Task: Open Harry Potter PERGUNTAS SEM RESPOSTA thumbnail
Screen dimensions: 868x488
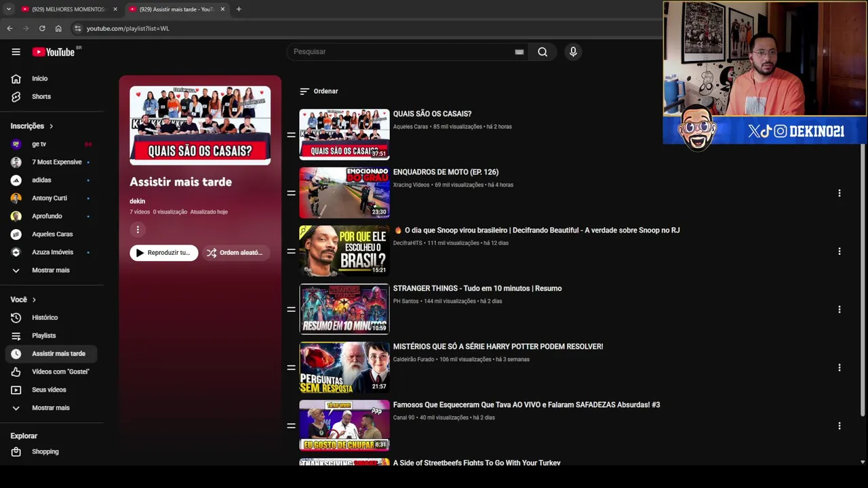Action: [344, 367]
